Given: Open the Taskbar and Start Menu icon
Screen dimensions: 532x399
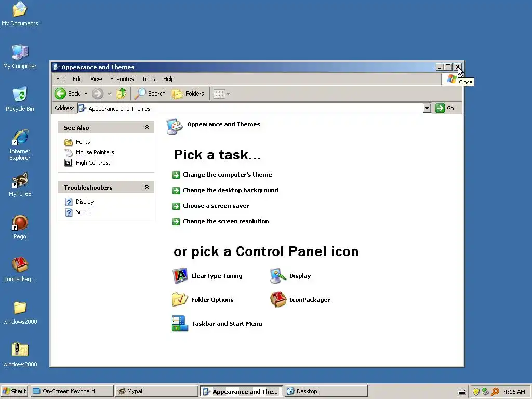Looking at the screenshot, I should (180, 323).
